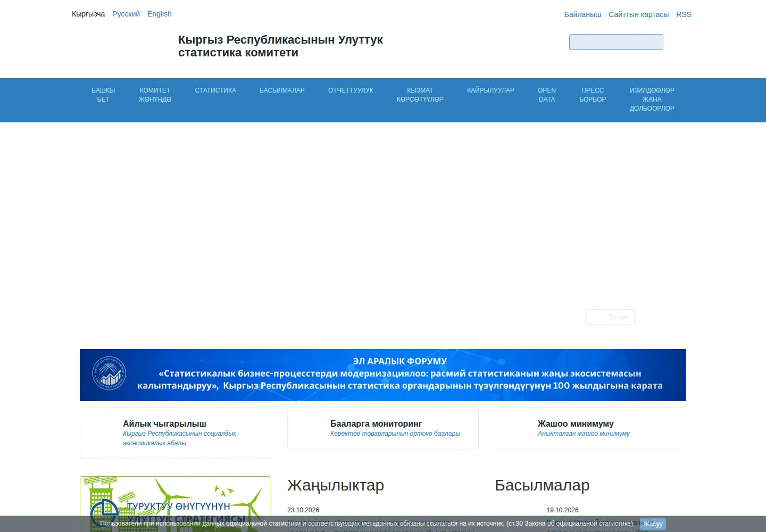Click the faded Толук button
Viewport: 766px width, 532px height.
pos(610,317)
